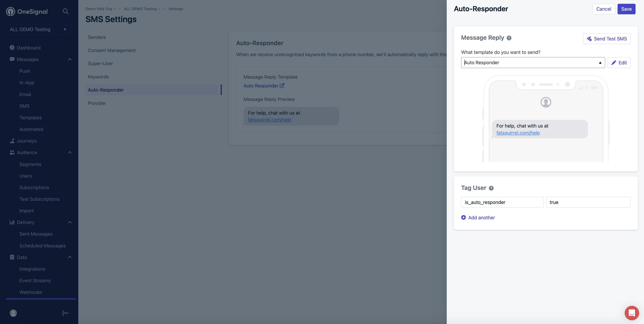Click the true tag value field

(588, 202)
